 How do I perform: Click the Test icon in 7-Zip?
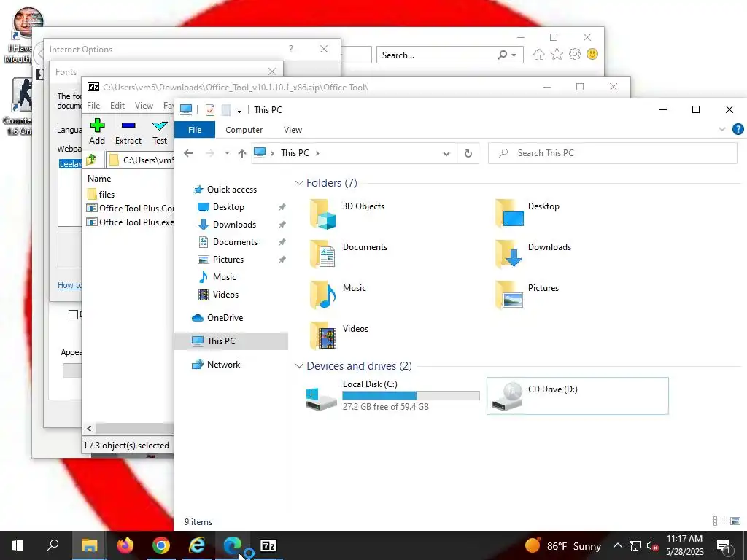point(160,125)
